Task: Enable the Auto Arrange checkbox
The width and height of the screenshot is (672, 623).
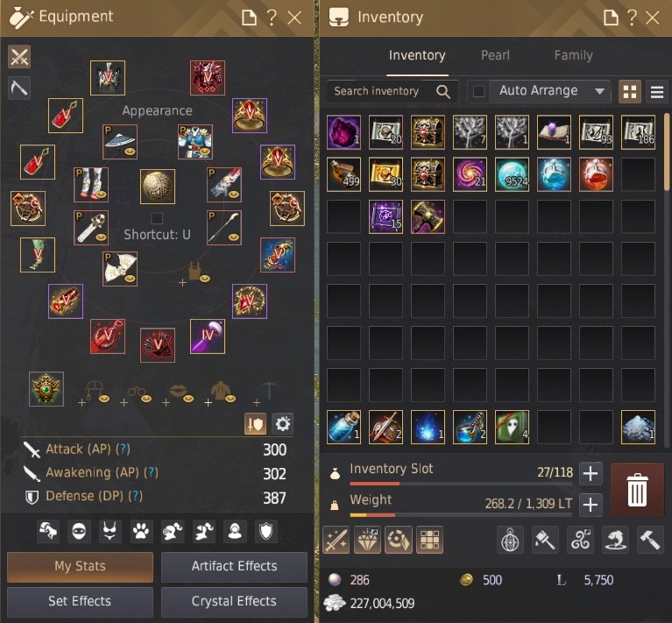Action: click(x=478, y=91)
